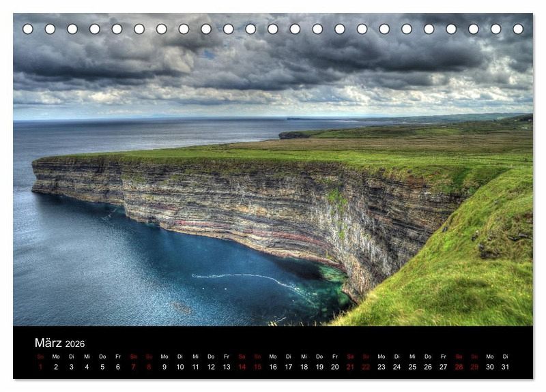
Task: Select day 27 in the calendar row
Action: pyautogui.click(x=443, y=367)
